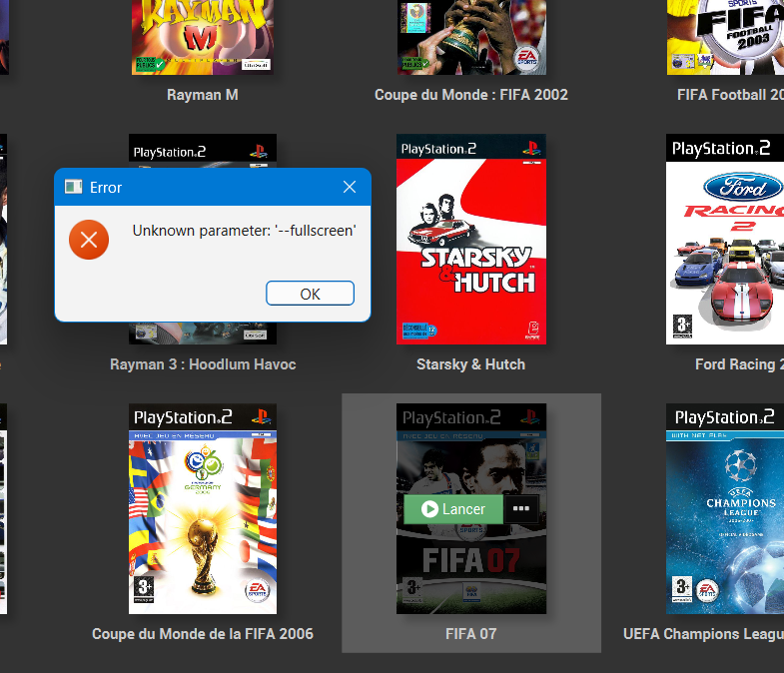
Task: Select the Ford Racing 2 cover
Action: pos(725,240)
